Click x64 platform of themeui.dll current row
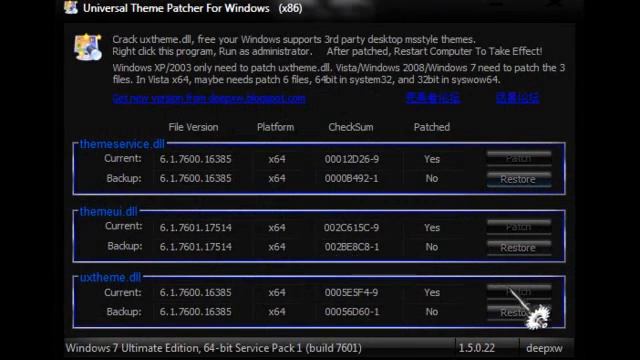Image resolution: width=640 pixels, height=360 pixels. [277, 228]
